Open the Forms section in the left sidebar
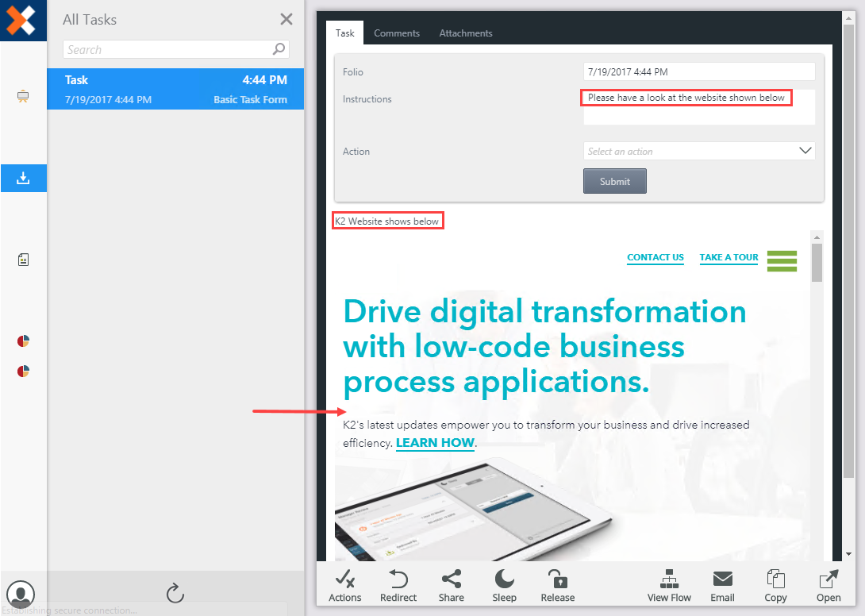The height and width of the screenshot is (616, 865). point(23,260)
